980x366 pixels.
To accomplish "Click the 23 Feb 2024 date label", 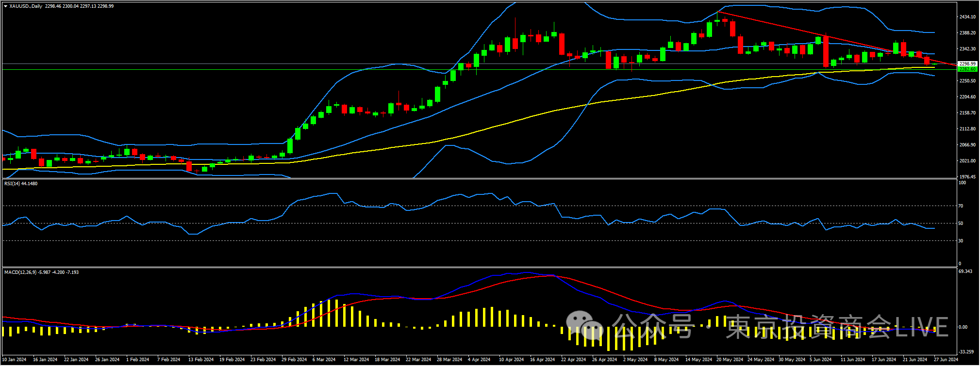I will click(263, 360).
